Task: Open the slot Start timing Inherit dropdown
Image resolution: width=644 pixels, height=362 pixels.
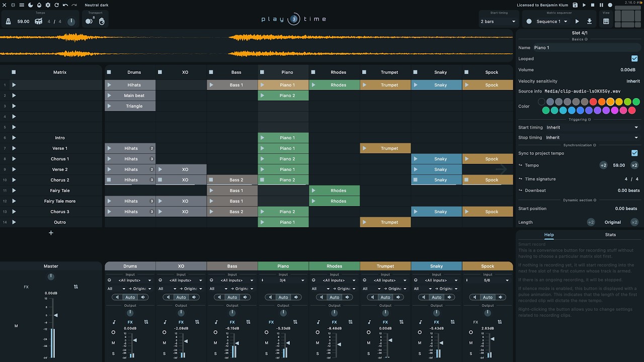Action: point(592,128)
